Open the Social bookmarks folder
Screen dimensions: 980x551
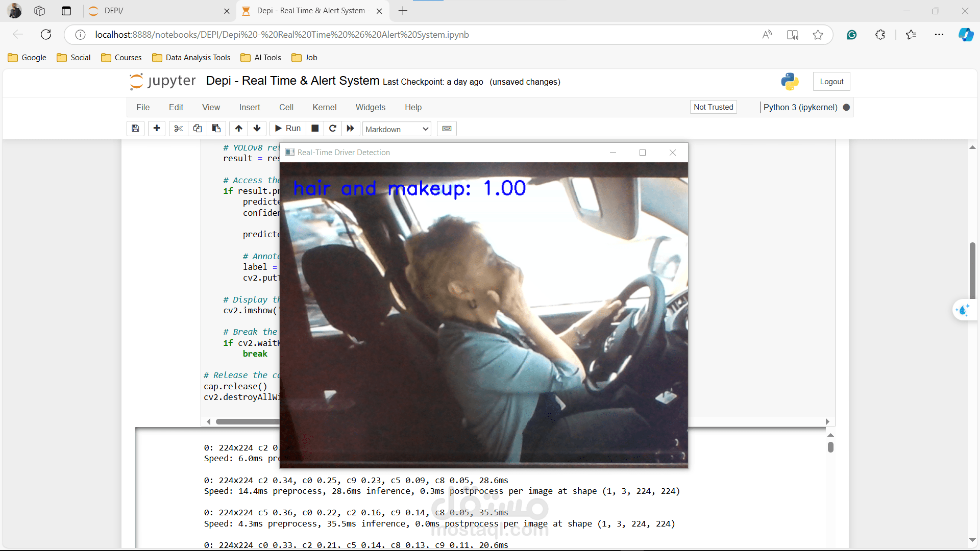click(74, 58)
